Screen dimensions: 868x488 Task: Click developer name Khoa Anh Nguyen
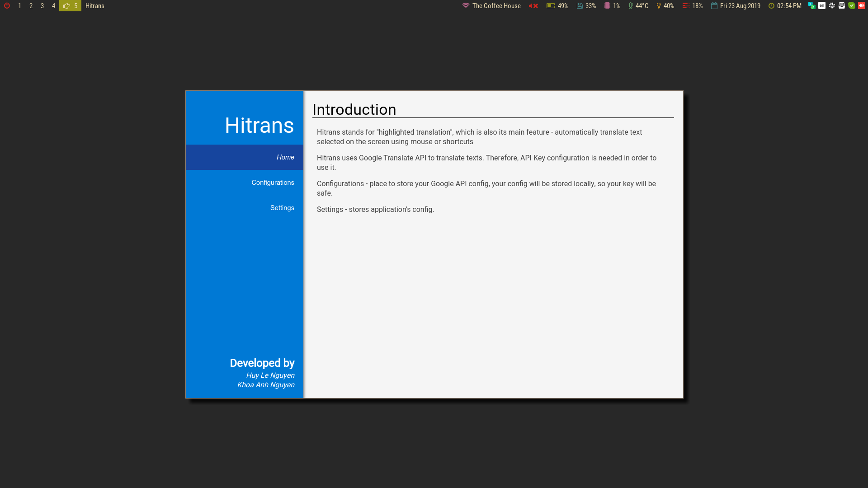point(266,385)
